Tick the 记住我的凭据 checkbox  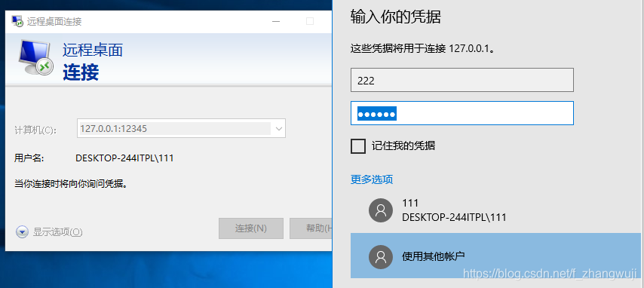coord(358,146)
